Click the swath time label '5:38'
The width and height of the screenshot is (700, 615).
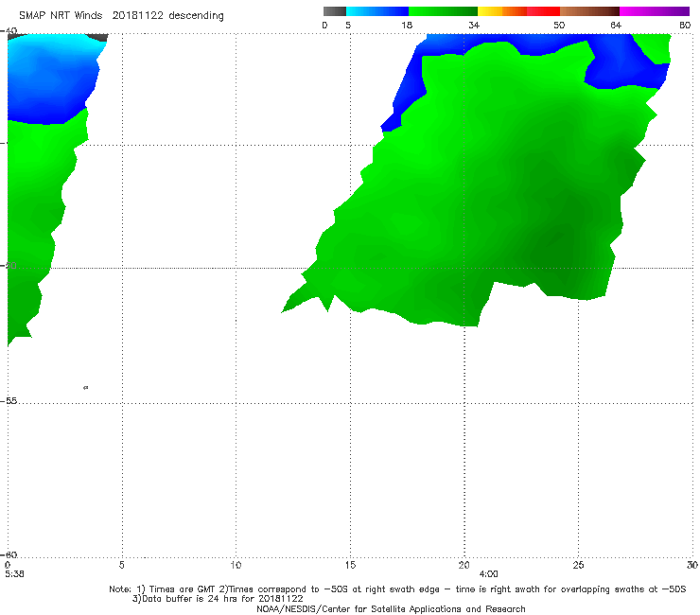[x=14, y=574]
